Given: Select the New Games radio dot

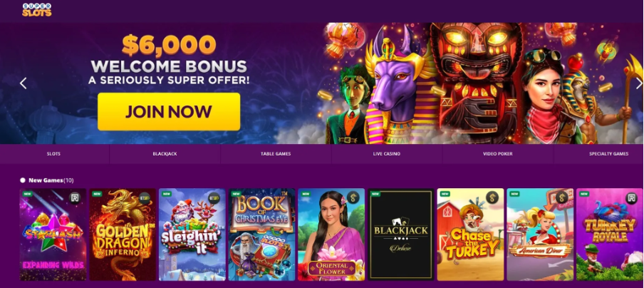Looking at the screenshot, I should point(23,180).
